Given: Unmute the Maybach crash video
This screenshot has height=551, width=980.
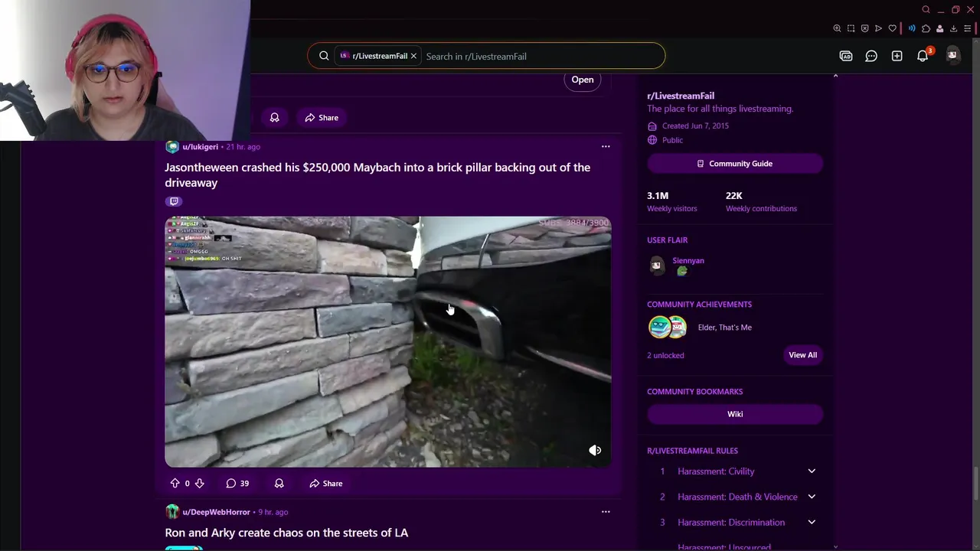Looking at the screenshot, I should tap(595, 450).
